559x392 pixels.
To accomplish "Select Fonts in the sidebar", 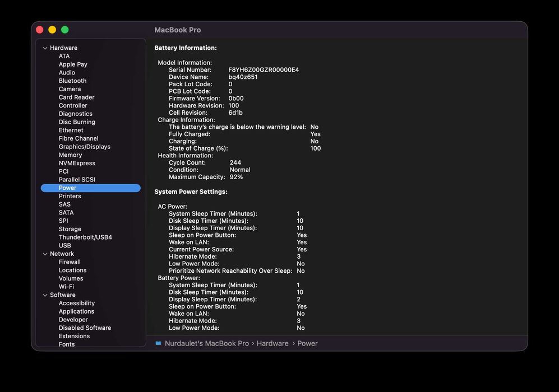I will tap(67, 344).
